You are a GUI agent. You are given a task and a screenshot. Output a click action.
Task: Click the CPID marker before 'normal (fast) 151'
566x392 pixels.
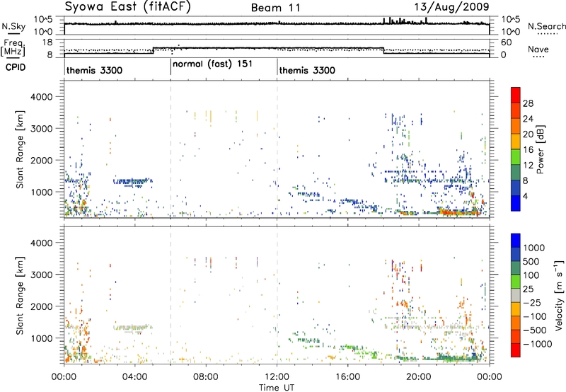tap(171, 67)
